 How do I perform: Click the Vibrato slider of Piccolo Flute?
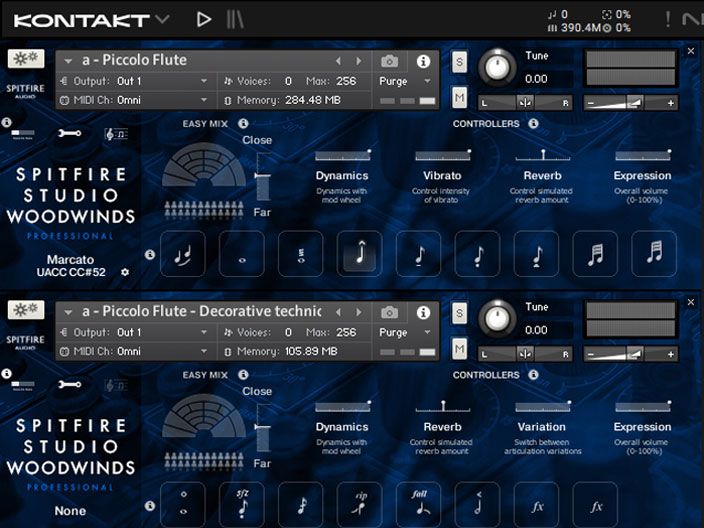pyautogui.click(x=443, y=155)
